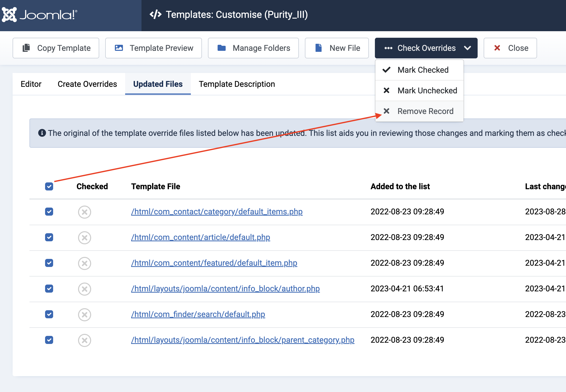Toggle checked status icon for author.php row
The height and width of the screenshot is (392, 566).
click(85, 289)
